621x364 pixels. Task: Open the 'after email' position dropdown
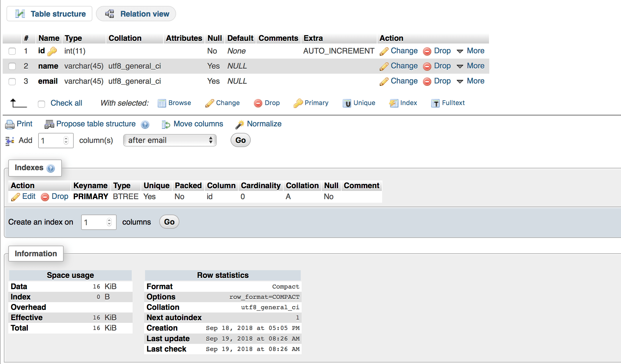[170, 140]
